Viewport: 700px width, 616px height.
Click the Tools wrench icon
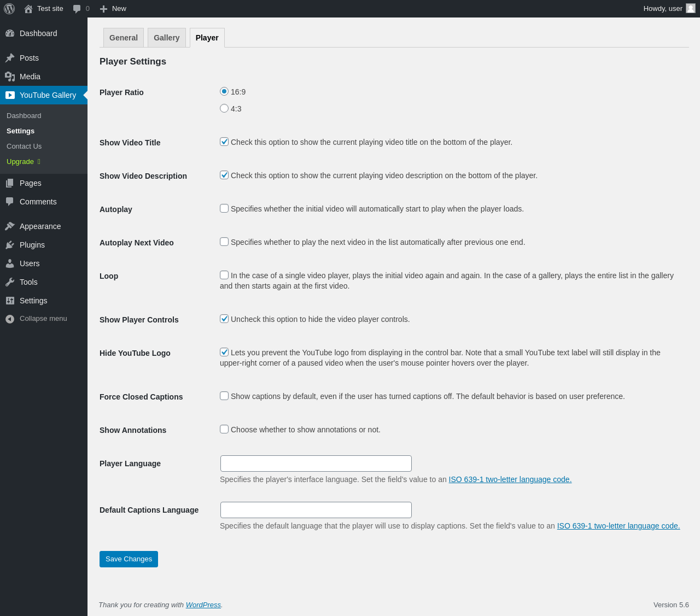(x=10, y=282)
